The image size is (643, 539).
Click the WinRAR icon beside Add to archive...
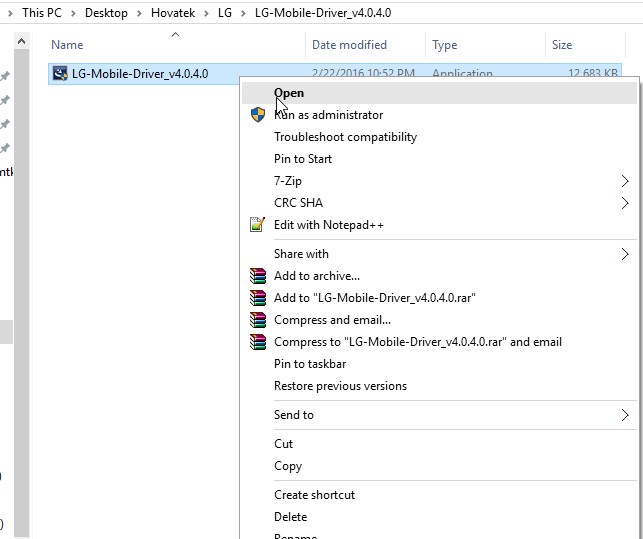[258, 276]
